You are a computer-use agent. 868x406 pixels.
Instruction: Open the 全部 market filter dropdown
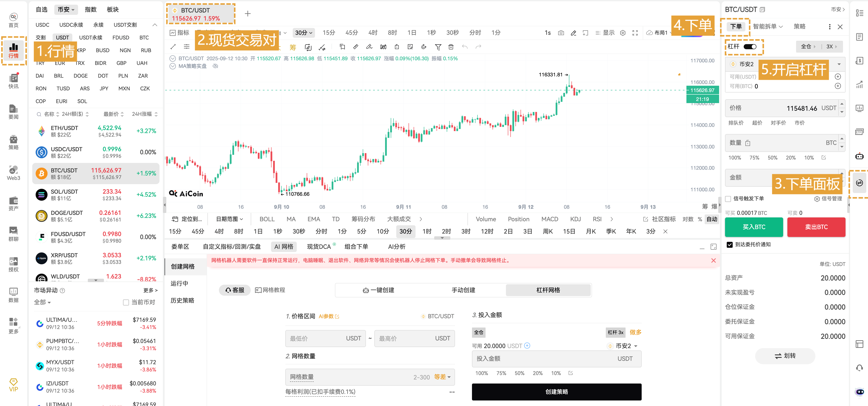pos(42,302)
